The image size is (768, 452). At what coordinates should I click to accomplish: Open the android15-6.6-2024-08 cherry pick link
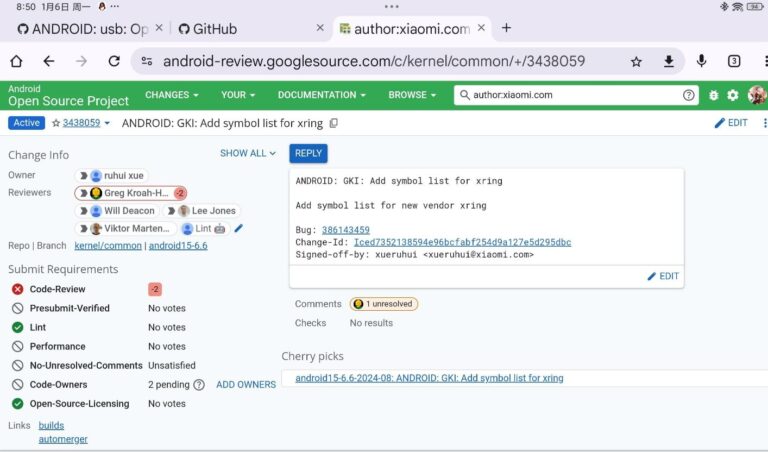(429, 378)
